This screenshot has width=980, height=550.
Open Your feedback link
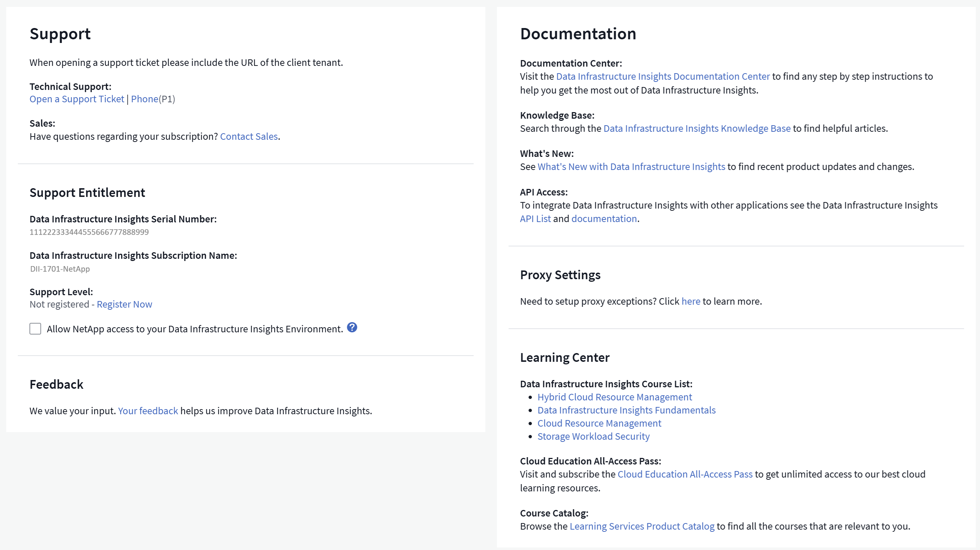pyautogui.click(x=148, y=411)
